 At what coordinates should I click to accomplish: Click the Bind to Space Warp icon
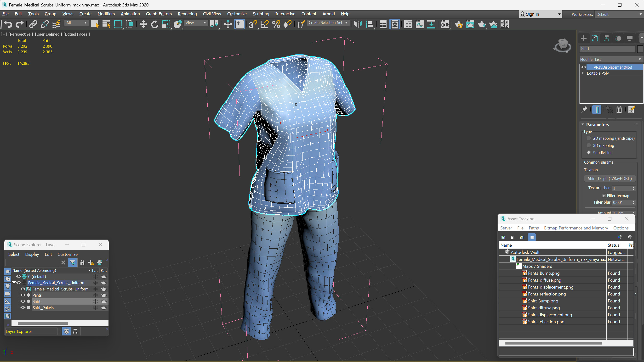(56, 24)
